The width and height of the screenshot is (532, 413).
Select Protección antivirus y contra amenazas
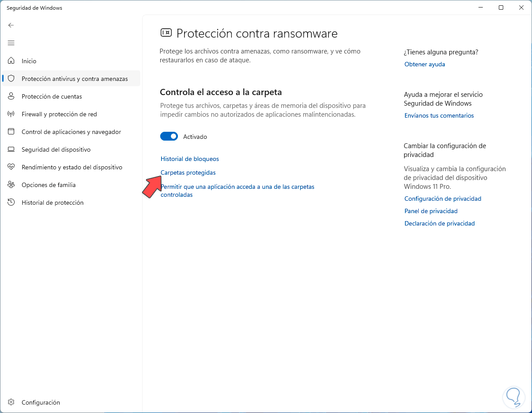click(74, 79)
